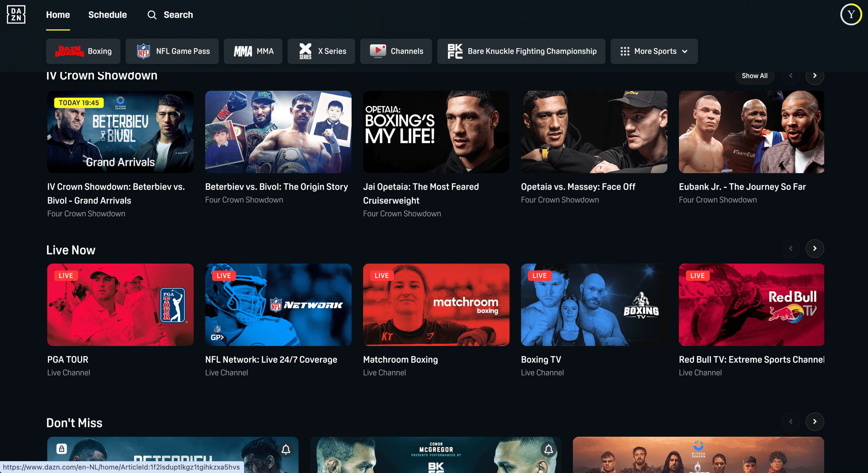Viewport: 868px width, 473px height.
Task: Click the DAZN logo icon
Action: 16,14
